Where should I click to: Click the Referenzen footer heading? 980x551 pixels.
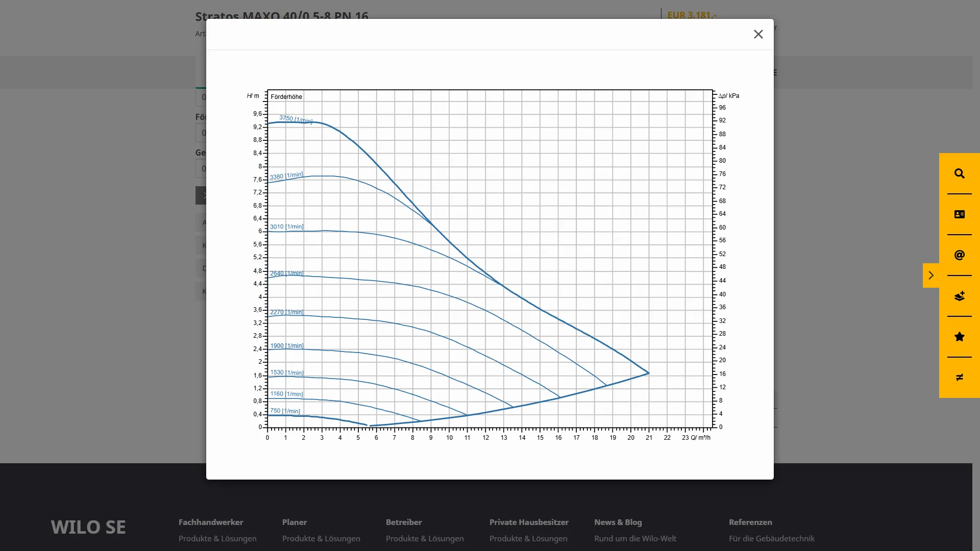[x=750, y=522]
